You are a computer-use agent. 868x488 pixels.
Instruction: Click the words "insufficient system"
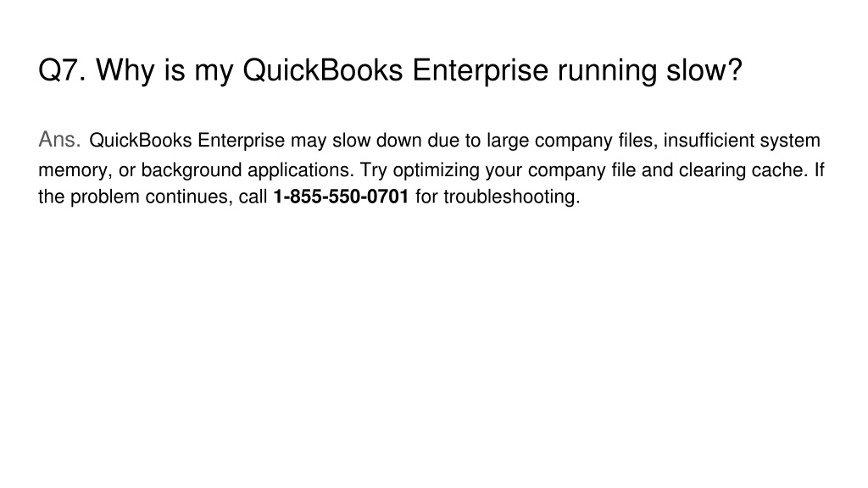click(742, 141)
